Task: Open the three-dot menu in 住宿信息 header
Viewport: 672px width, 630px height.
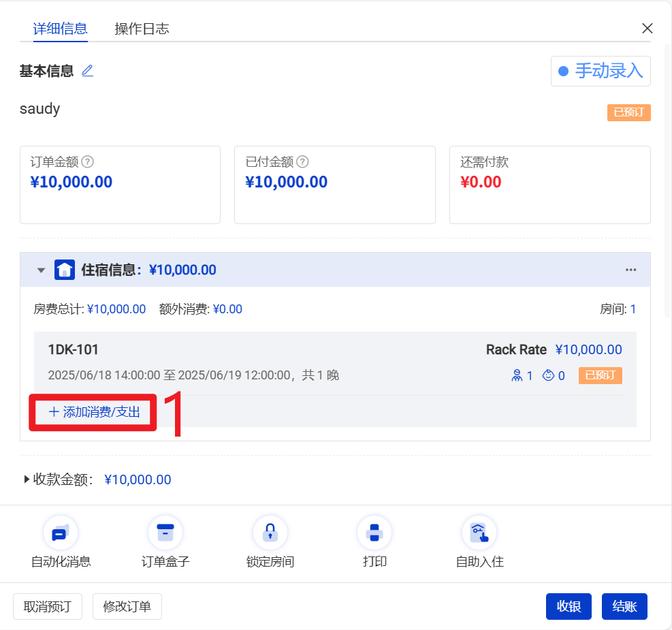Action: point(631,270)
